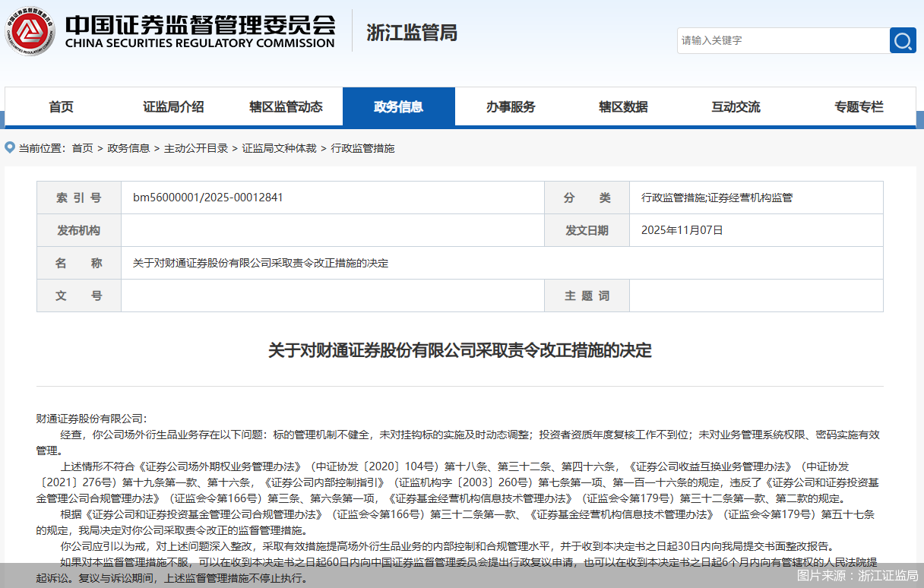Click the 政务信息 breadcrumb link
Screen dimensions: 924x588
pyautogui.click(x=128, y=148)
